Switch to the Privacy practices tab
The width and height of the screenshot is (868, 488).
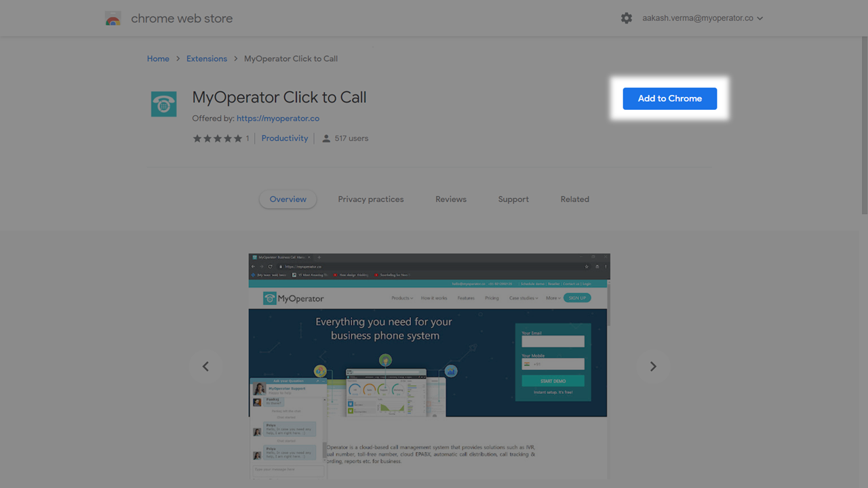[371, 199]
